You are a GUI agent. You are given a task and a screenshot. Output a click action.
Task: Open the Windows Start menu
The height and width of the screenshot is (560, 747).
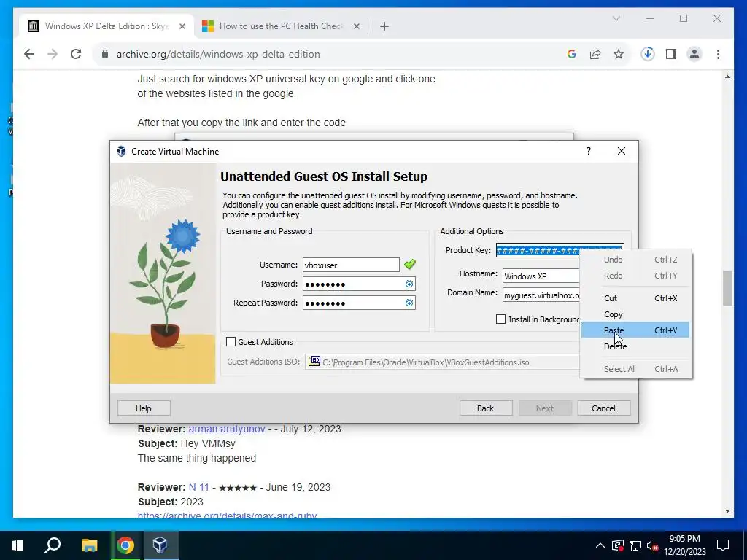click(18, 545)
